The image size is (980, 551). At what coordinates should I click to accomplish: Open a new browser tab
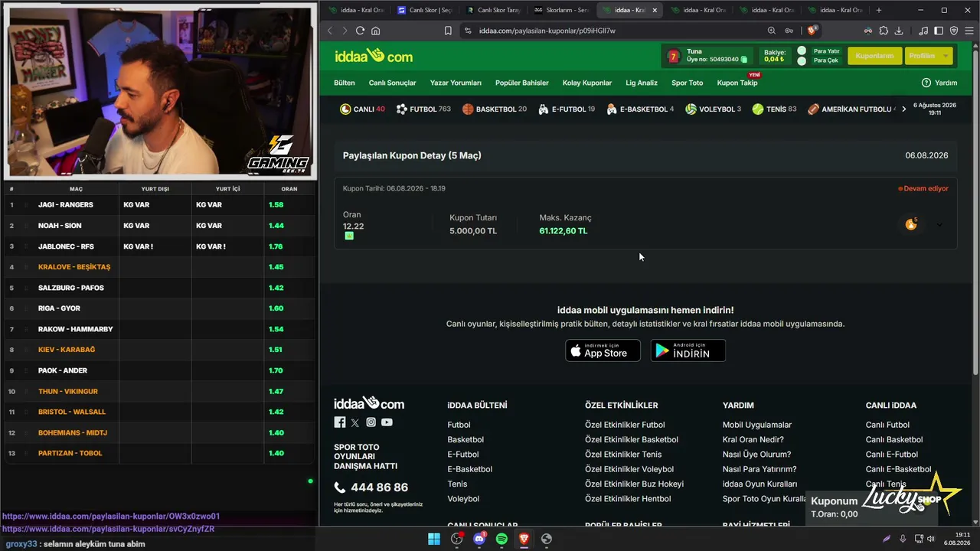coord(878,10)
